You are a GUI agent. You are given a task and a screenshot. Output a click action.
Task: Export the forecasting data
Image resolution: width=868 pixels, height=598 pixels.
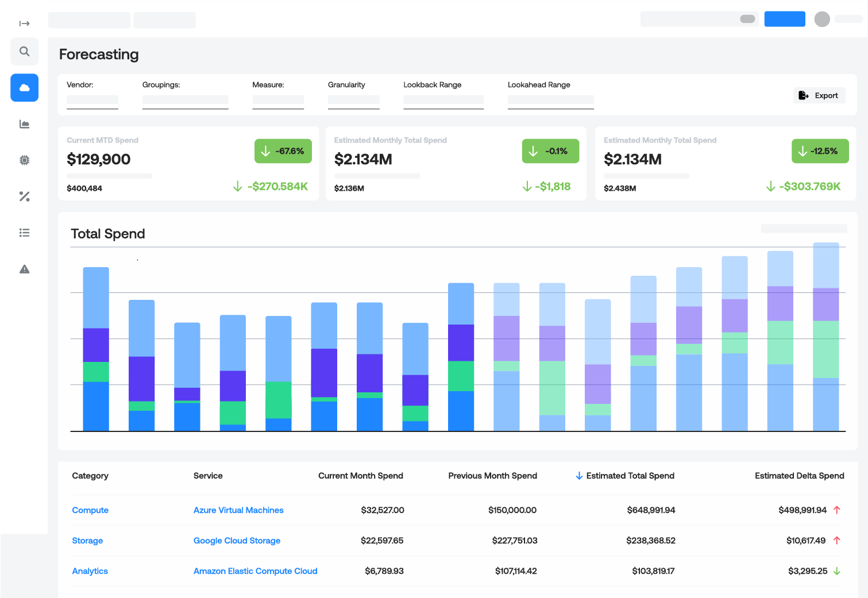point(819,95)
